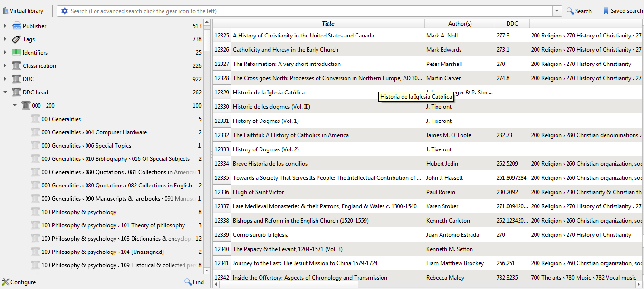
Task: Sort by the DDC column header
Action: click(x=512, y=23)
